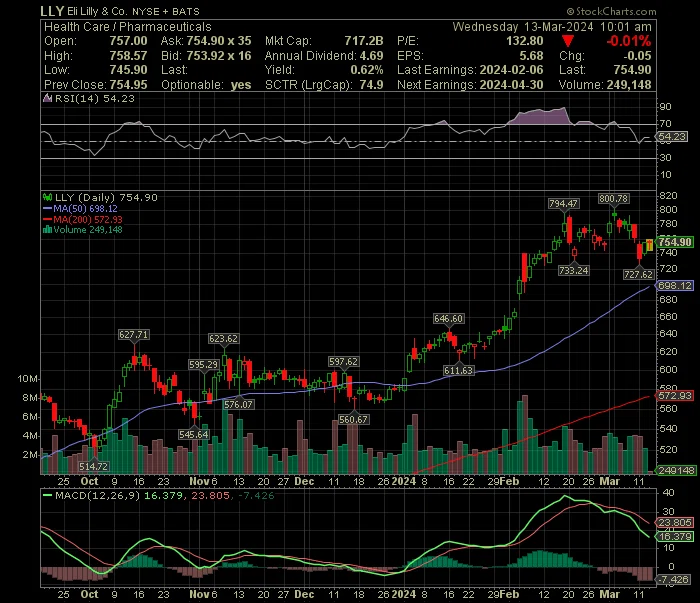This screenshot has height=603, width=700.
Task: Click the 572.93 MA(200) axis tag
Action: point(675,395)
